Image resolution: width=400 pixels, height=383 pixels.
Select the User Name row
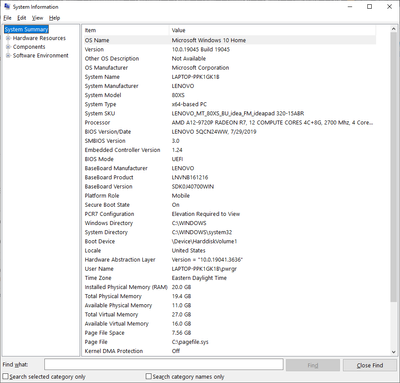(x=229, y=269)
